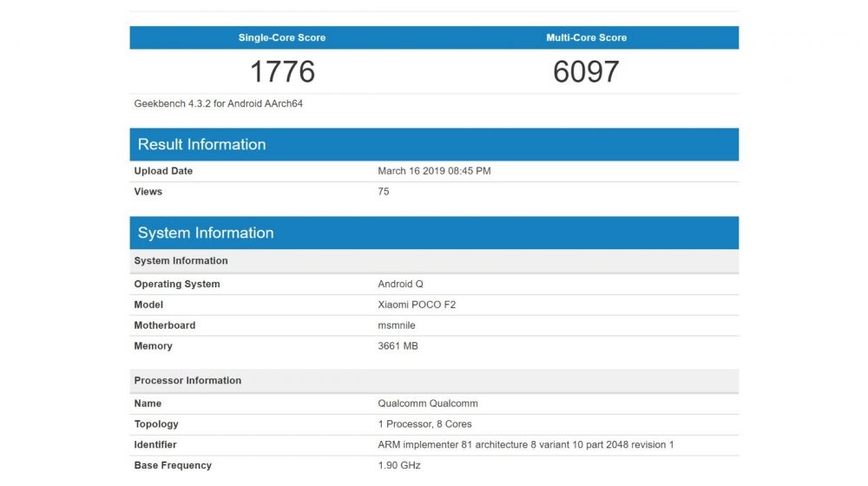Click the Geekbench 4.3.2 for Android text

tap(218, 104)
